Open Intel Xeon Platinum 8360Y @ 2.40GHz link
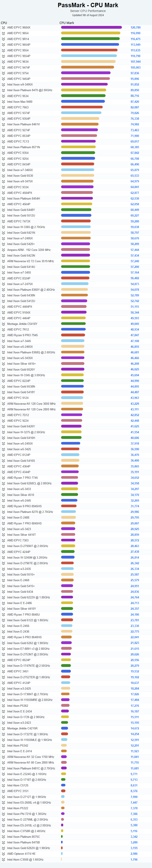The image size is (152, 868). tap(31, 290)
